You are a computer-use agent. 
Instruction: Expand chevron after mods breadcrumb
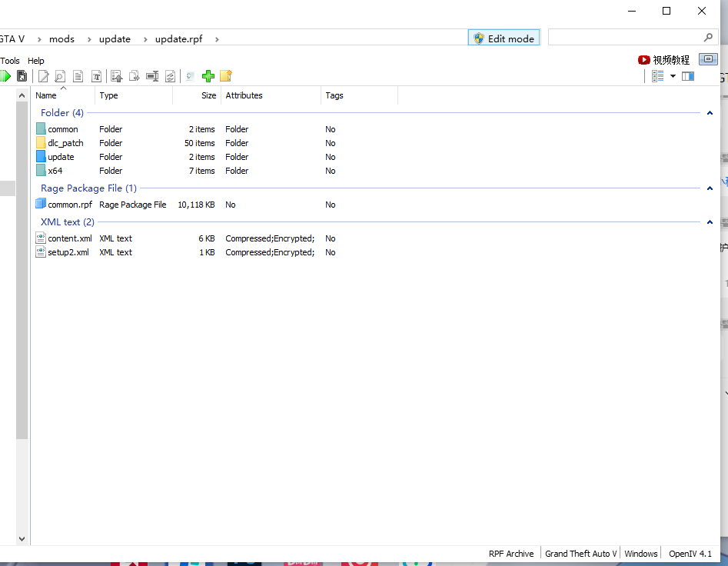point(89,39)
